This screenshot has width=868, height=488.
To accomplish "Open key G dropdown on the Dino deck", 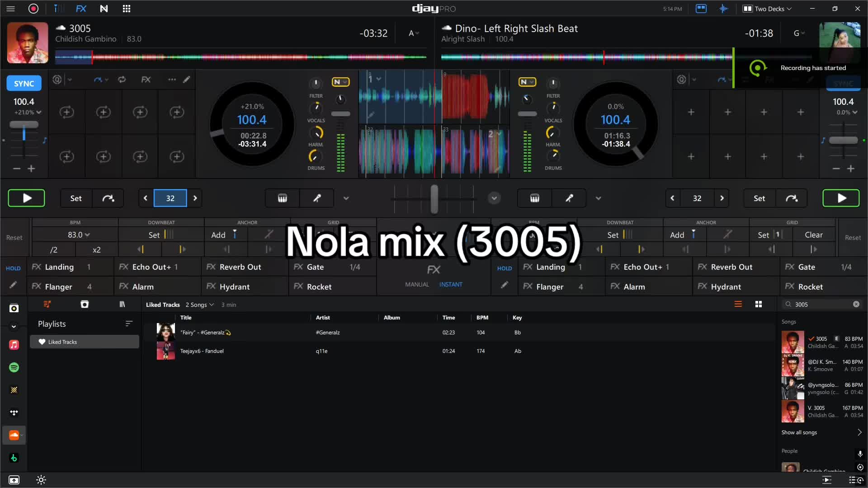I will click(799, 33).
